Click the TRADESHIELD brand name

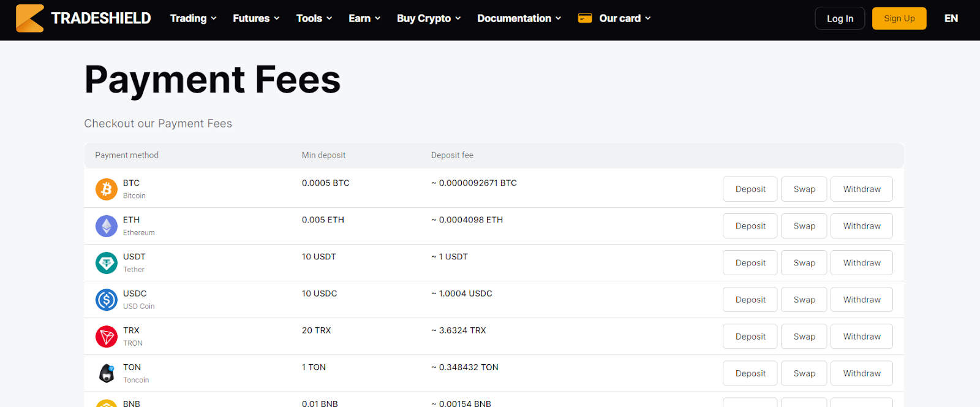click(x=101, y=18)
